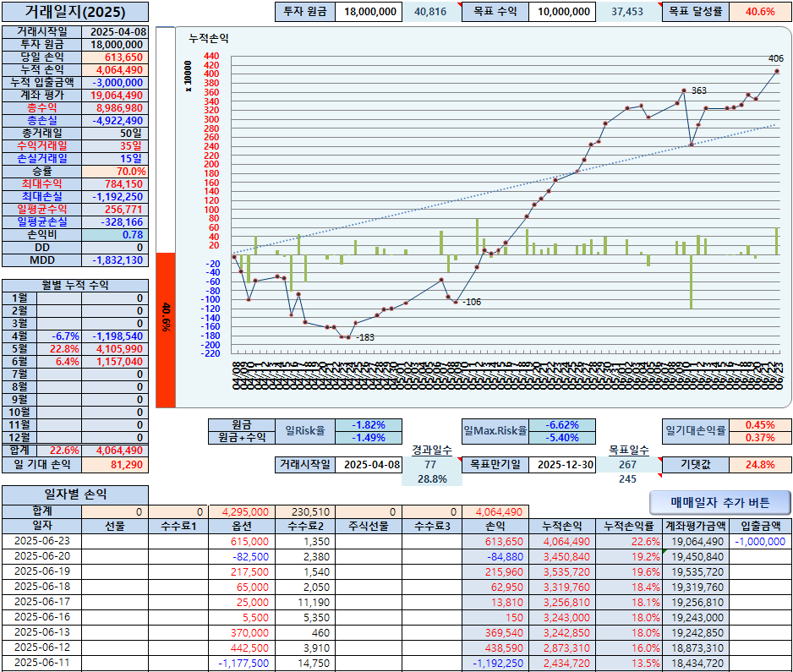Select the 기댓값 value 24.8%

coord(760,464)
